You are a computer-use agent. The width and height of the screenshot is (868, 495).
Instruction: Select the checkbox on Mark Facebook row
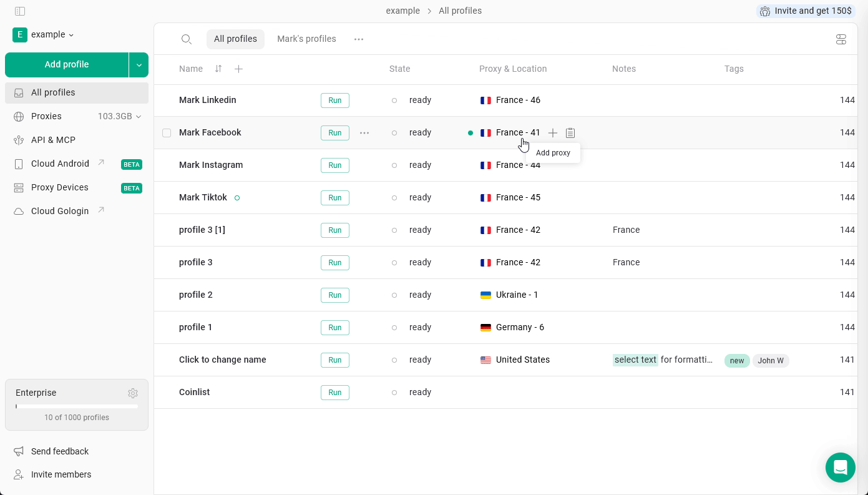[167, 132]
